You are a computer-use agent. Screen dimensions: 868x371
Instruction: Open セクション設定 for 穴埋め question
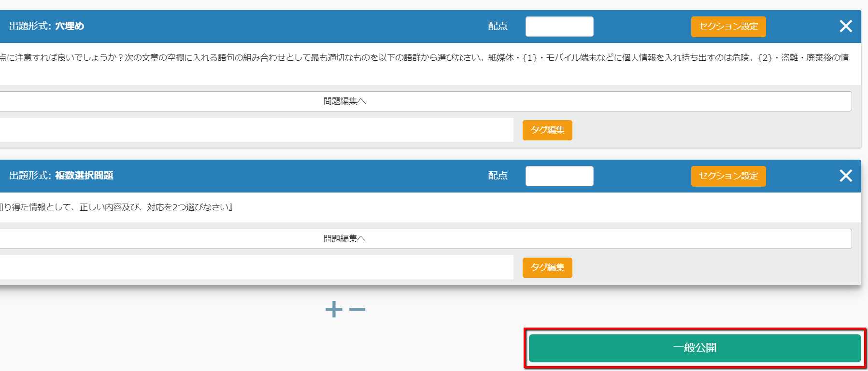coord(728,27)
